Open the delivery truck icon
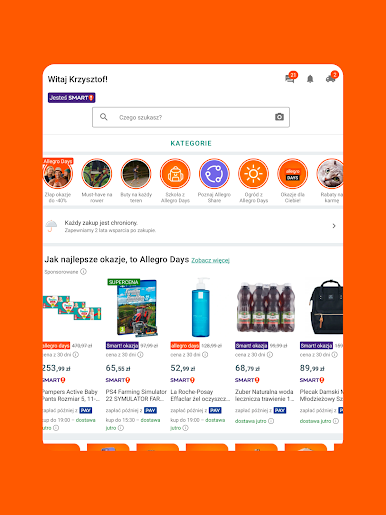Image resolution: width=386 pixels, height=515 pixels. (330, 79)
